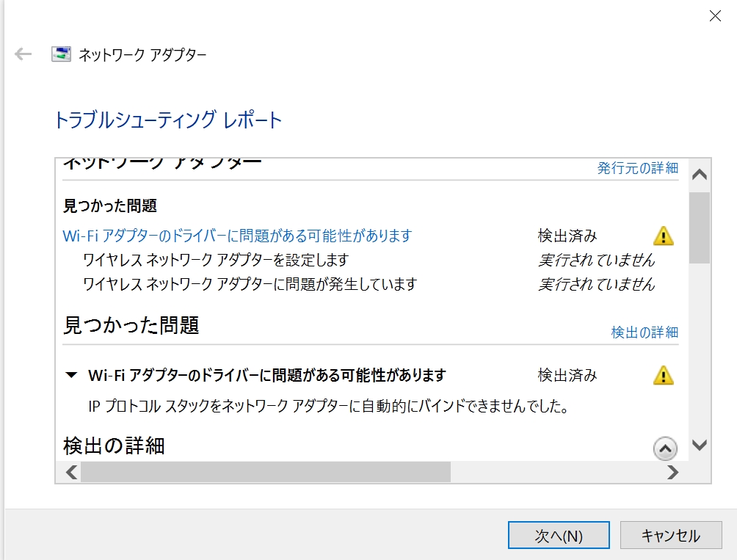Open the 検出の詳細 link

(645, 332)
